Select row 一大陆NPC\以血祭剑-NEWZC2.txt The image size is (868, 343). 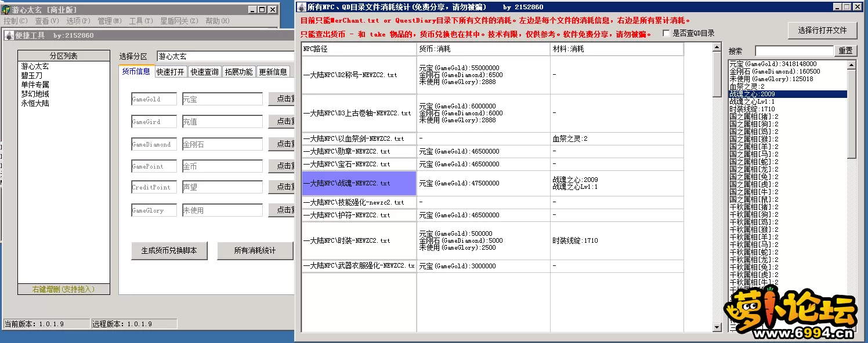[x=359, y=139]
